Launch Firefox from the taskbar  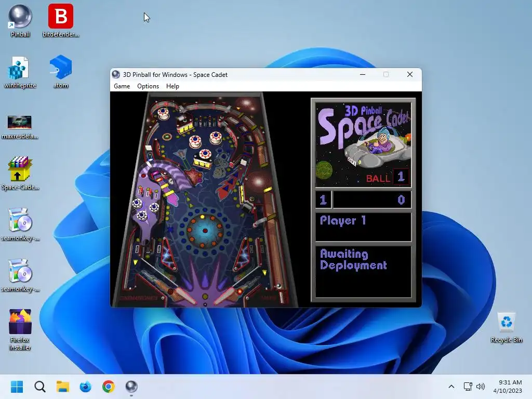86,387
